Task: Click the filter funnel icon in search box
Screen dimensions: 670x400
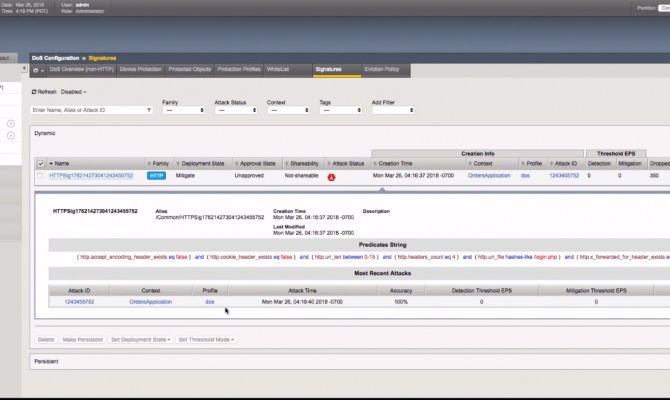Action: click(149, 110)
